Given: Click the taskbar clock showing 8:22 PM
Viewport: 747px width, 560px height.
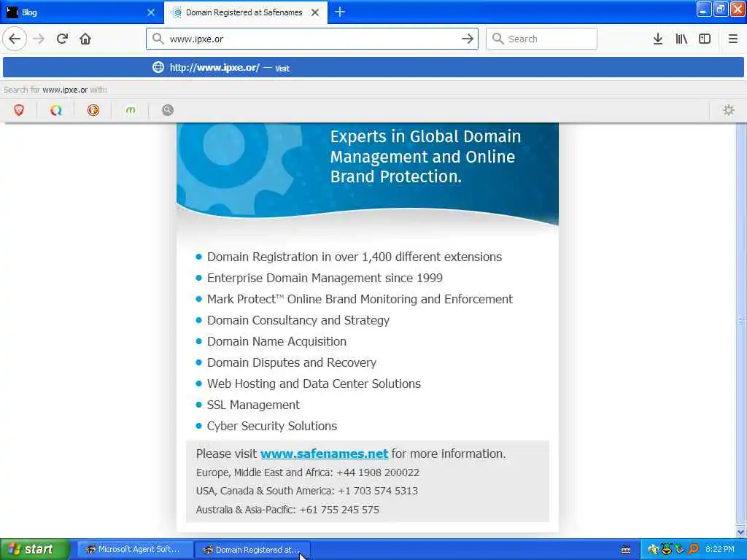Looking at the screenshot, I should click(x=720, y=550).
